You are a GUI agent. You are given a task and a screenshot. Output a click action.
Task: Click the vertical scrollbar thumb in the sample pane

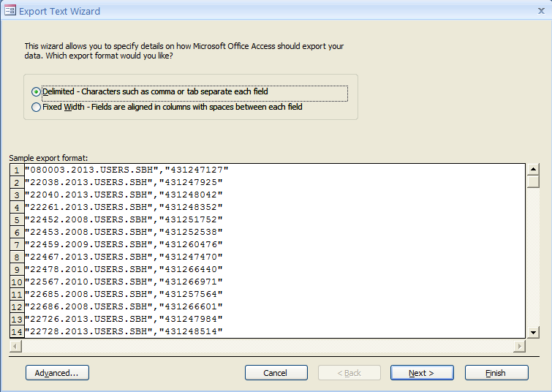533,181
